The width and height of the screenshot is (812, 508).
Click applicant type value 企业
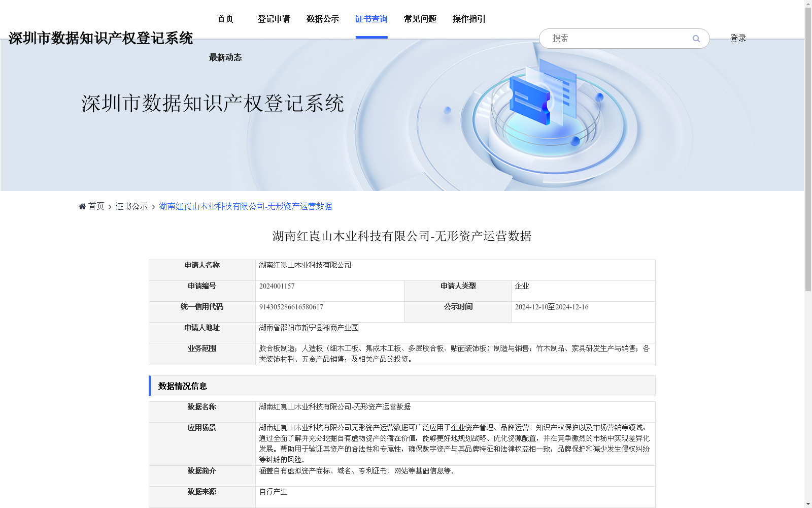pos(522,286)
